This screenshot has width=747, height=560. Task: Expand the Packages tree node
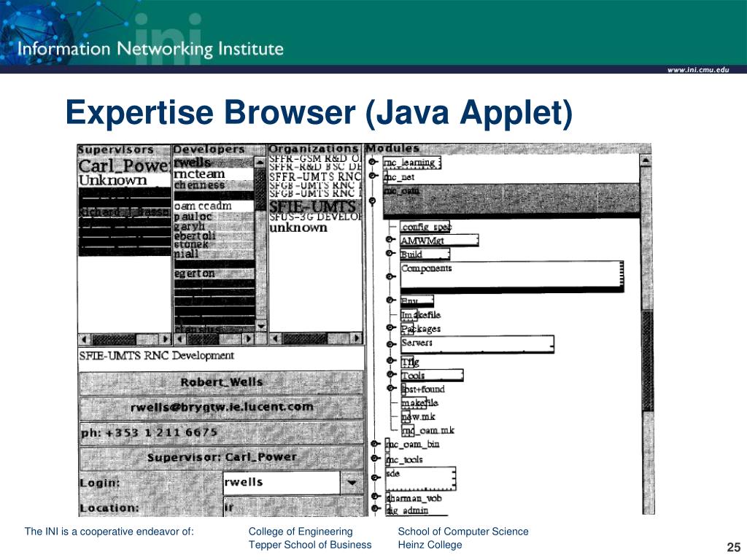391,327
